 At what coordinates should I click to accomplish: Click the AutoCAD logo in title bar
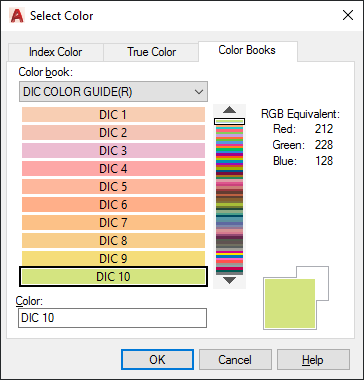tap(17, 16)
